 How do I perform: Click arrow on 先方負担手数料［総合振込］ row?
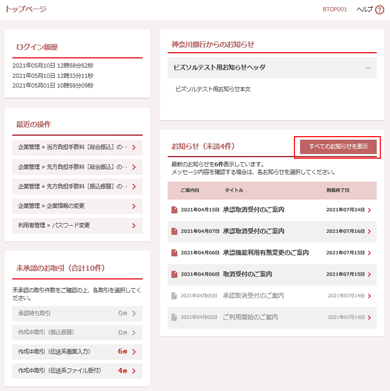134,167
